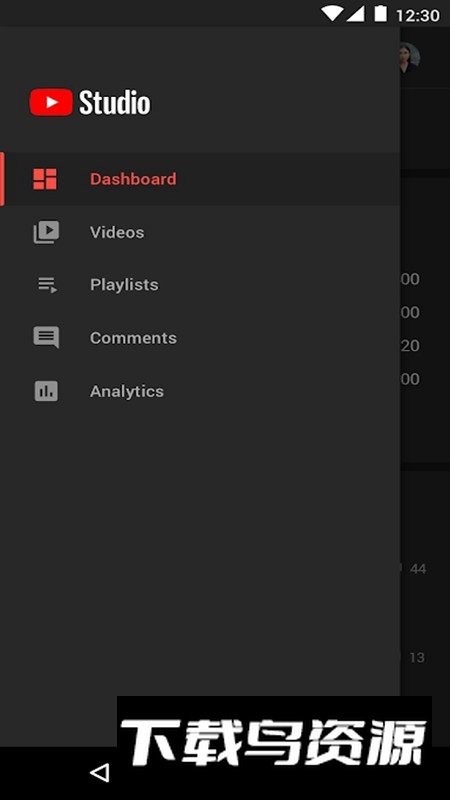The width and height of the screenshot is (450, 800).
Task: Click the Comments speech bubble icon
Action: point(46,338)
